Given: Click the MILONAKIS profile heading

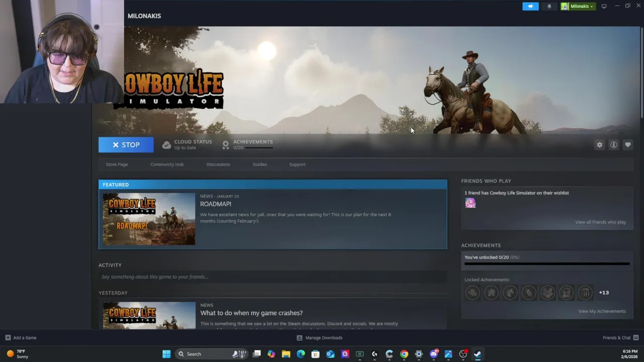Looking at the screenshot, I should [144, 16].
